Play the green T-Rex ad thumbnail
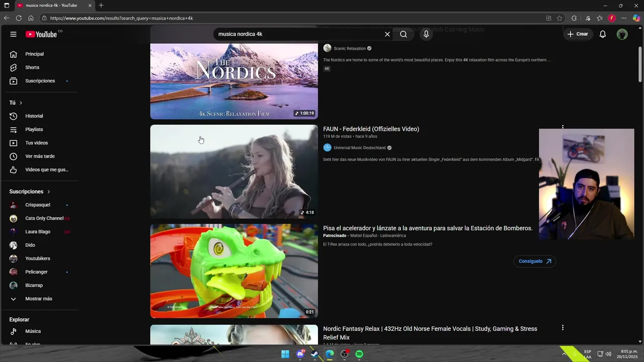The image size is (644, 362). pos(234,271)
